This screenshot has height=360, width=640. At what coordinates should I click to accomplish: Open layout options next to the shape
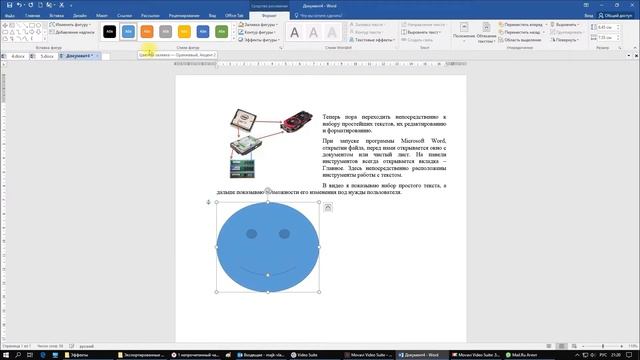coord(328,208)
